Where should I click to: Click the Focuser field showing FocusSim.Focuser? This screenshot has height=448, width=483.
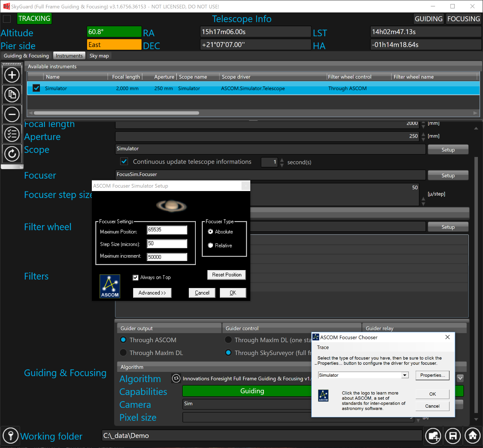click(270, 175)
